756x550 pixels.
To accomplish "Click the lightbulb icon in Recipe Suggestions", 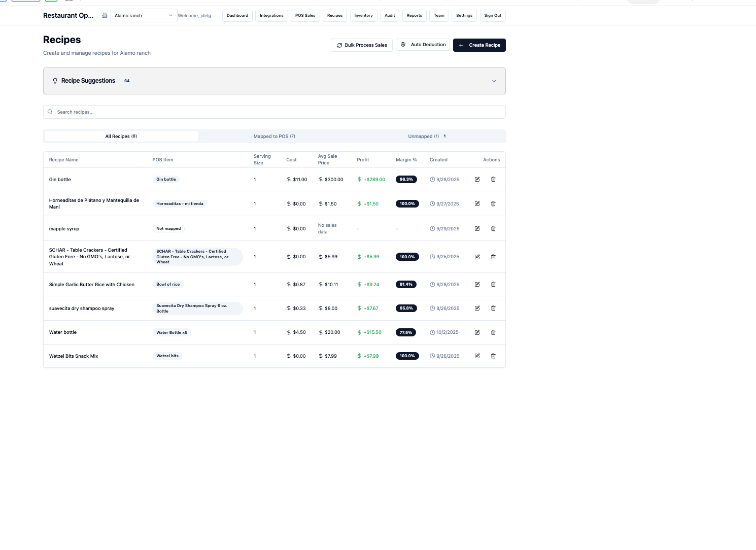I will point(55,81).
